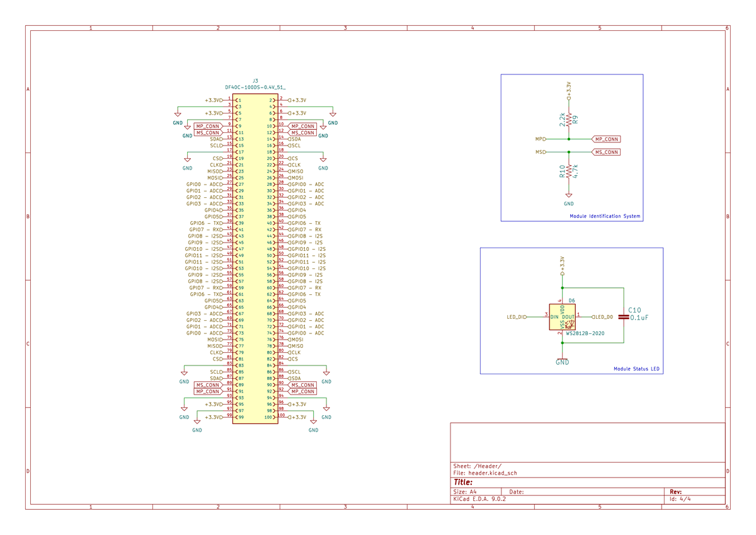Click the GPIO10 - I2S label at pin 47
The height and width of the screenshot is (535, 756).
[204, 249]
